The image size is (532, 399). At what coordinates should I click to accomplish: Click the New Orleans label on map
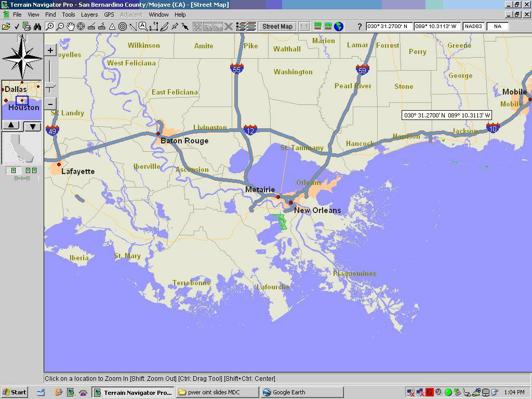[x=317, y=210]
